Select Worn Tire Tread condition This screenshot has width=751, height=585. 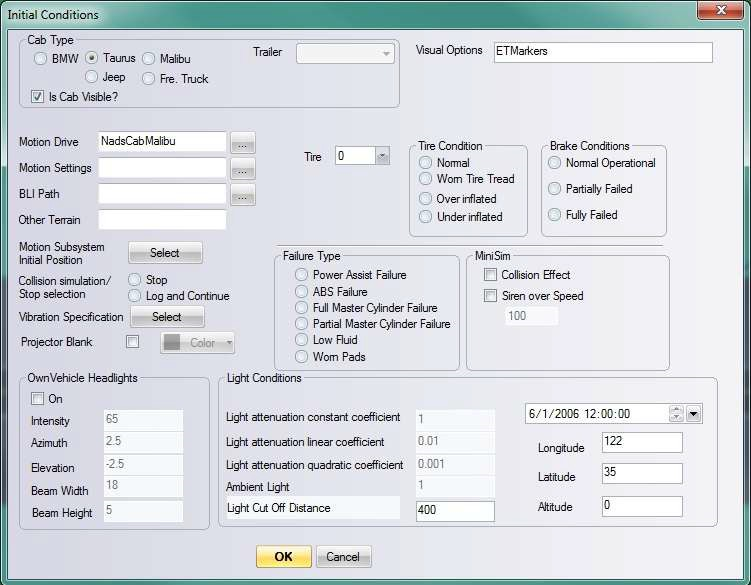[x=427, y=179]
